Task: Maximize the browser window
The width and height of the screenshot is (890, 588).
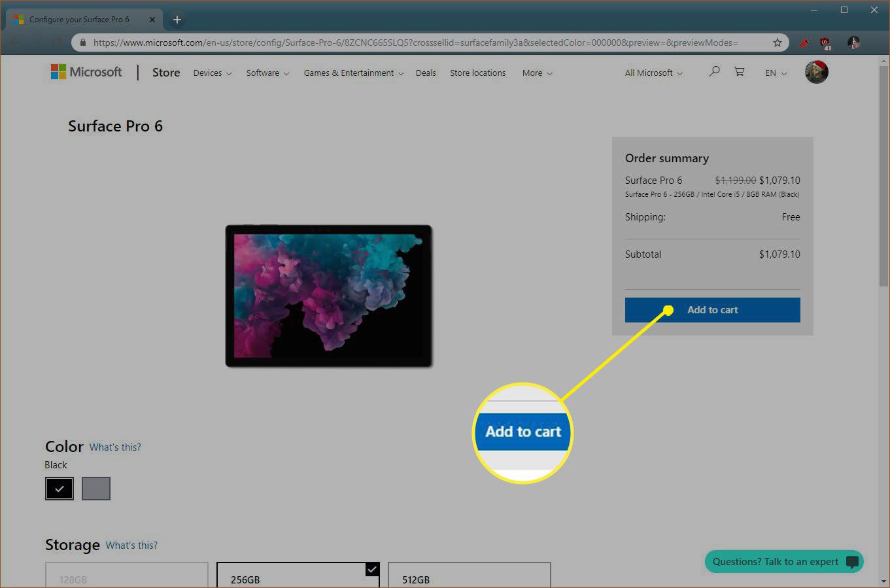Action: pos(844,10)
